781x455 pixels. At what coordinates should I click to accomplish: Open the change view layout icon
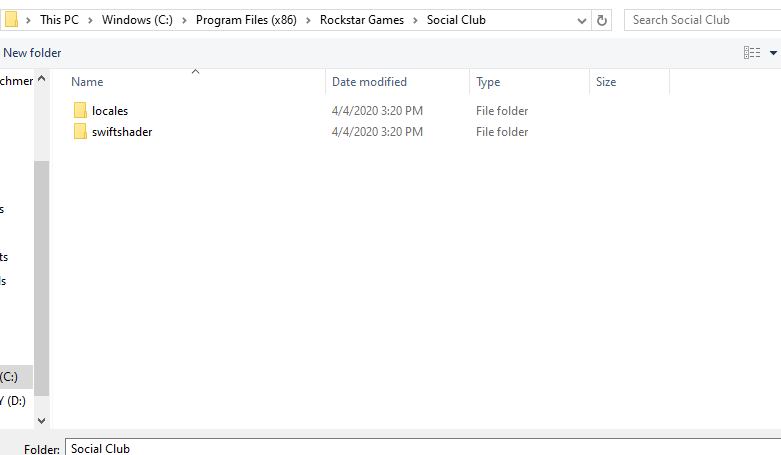tap(752, 53)
